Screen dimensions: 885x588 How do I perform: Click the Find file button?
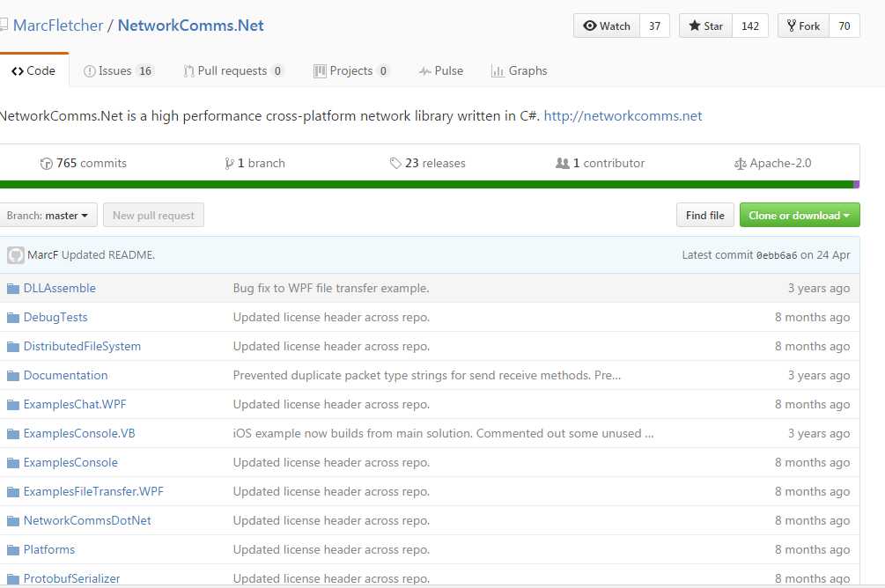click(x=705, y=215)
